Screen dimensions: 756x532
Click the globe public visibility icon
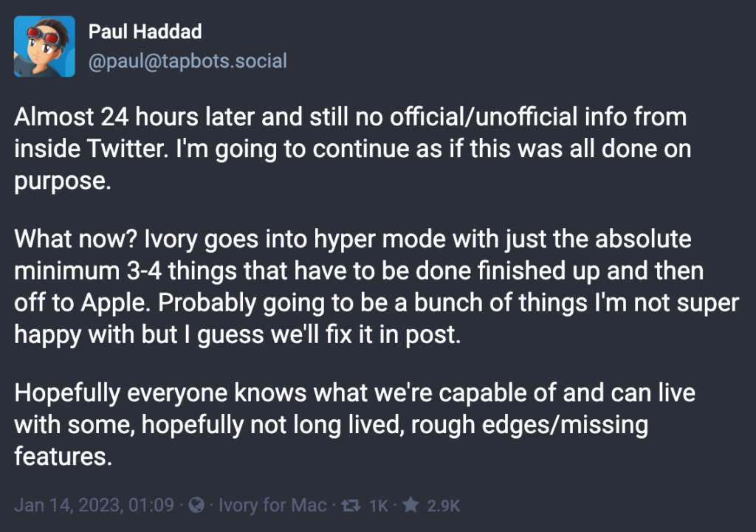(196, 505)
